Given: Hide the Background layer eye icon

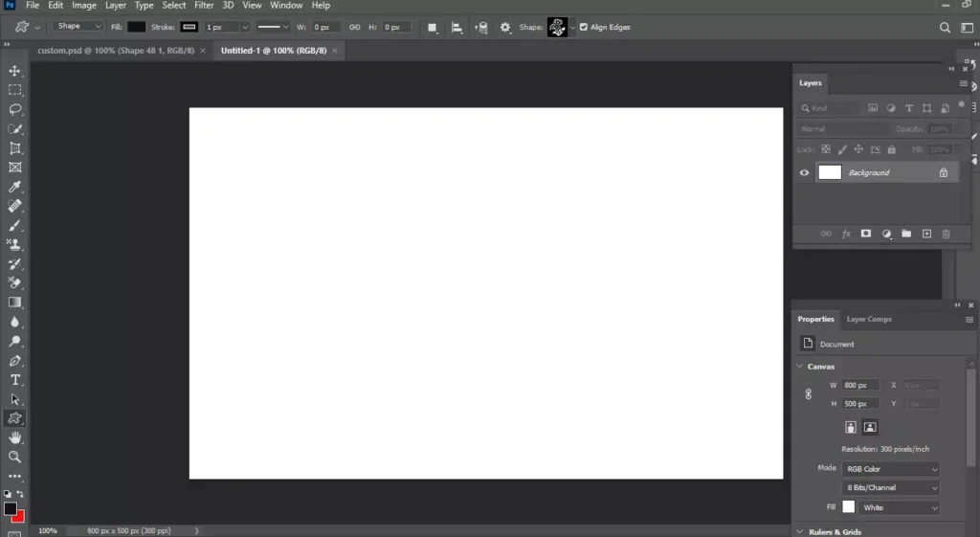Looking at the screenshot, I should point(804,173).
